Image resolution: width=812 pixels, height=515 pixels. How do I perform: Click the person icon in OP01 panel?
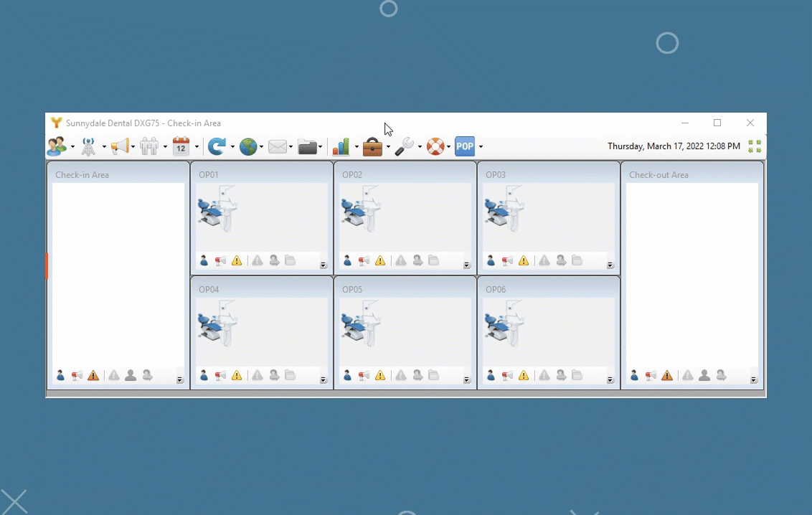(204, 260)
